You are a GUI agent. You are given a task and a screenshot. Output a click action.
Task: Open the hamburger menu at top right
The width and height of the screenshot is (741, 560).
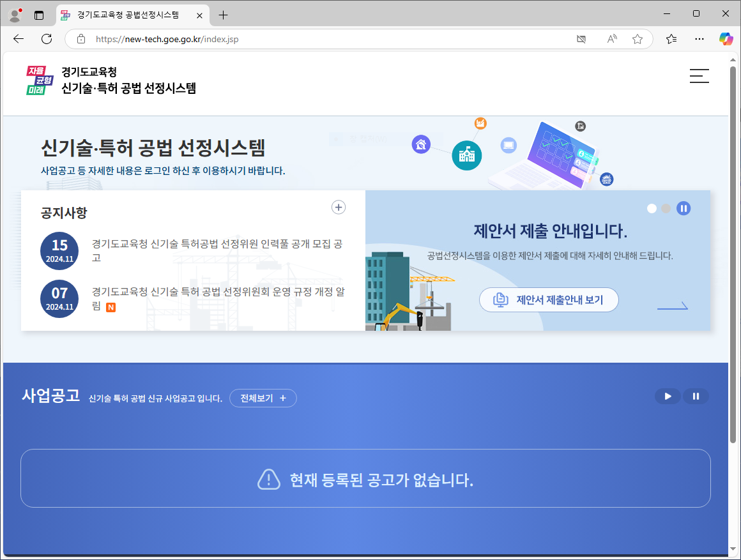click(x=699, y=75)
